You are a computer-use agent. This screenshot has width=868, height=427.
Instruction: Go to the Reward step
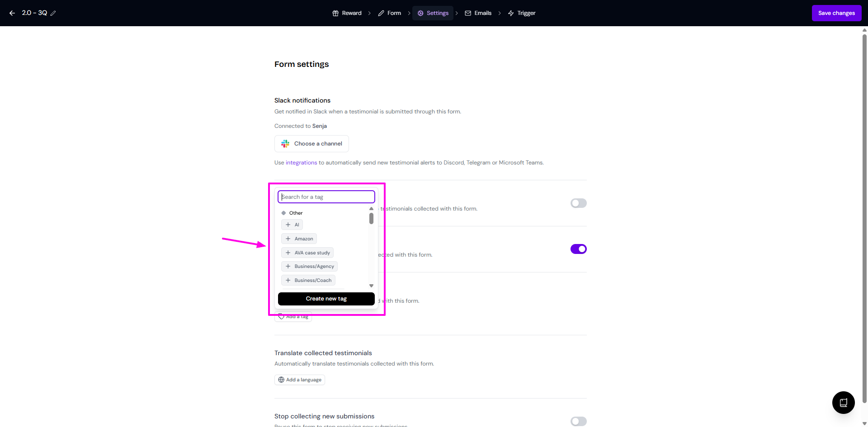click(x=347, y=13)
